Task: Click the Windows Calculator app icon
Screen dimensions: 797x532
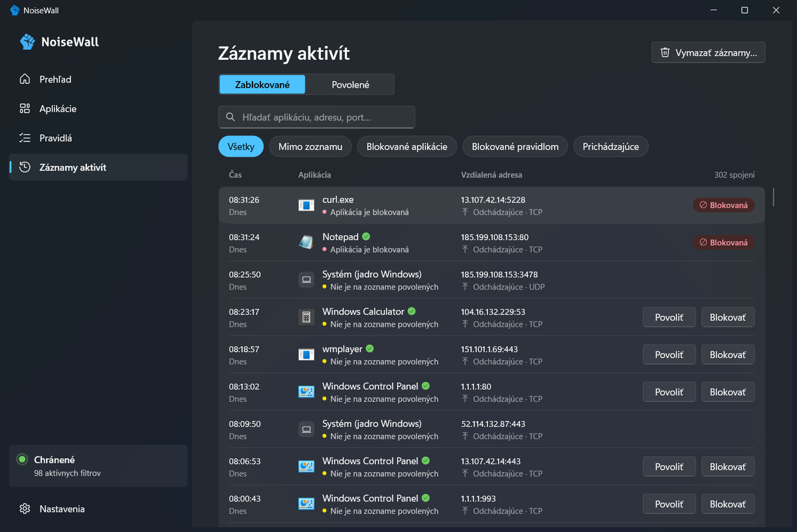Action: [x=306, y=317]
